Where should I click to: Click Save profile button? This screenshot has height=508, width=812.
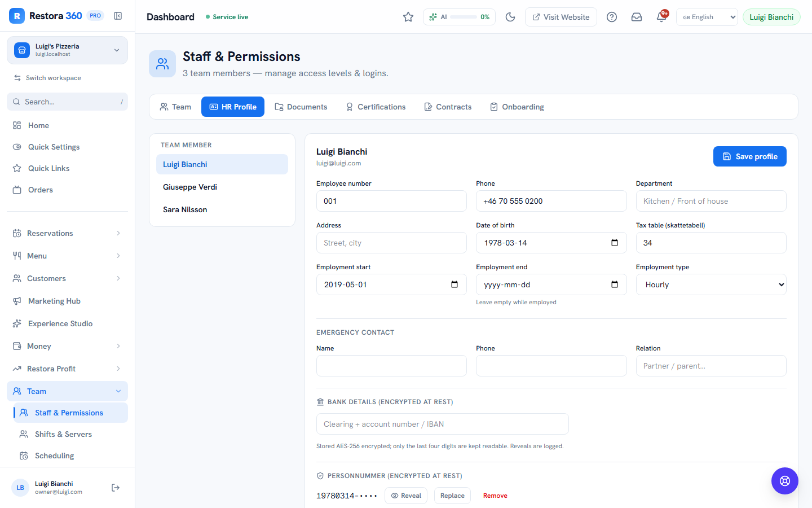750,156
